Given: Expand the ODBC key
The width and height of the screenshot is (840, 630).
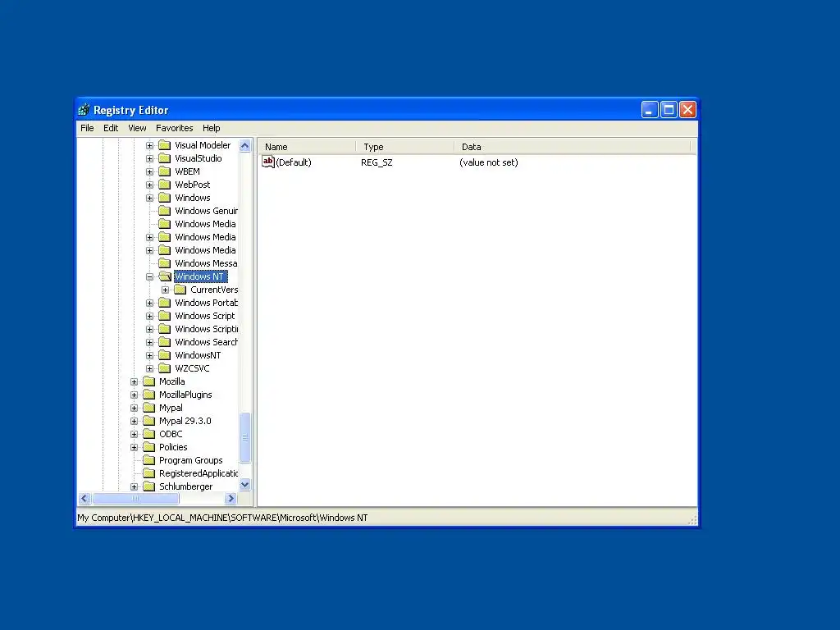Looking at the screenshot, I should (x=135, y=435).
